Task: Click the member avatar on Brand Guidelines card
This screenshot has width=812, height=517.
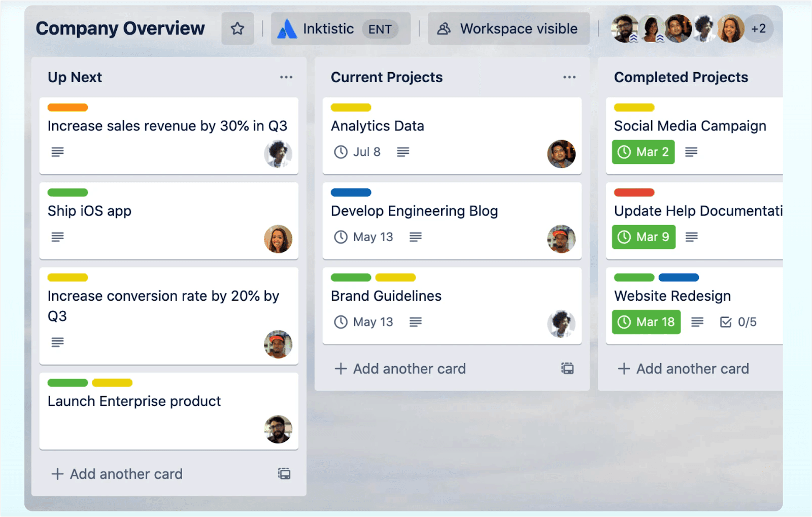Action: 561,324
